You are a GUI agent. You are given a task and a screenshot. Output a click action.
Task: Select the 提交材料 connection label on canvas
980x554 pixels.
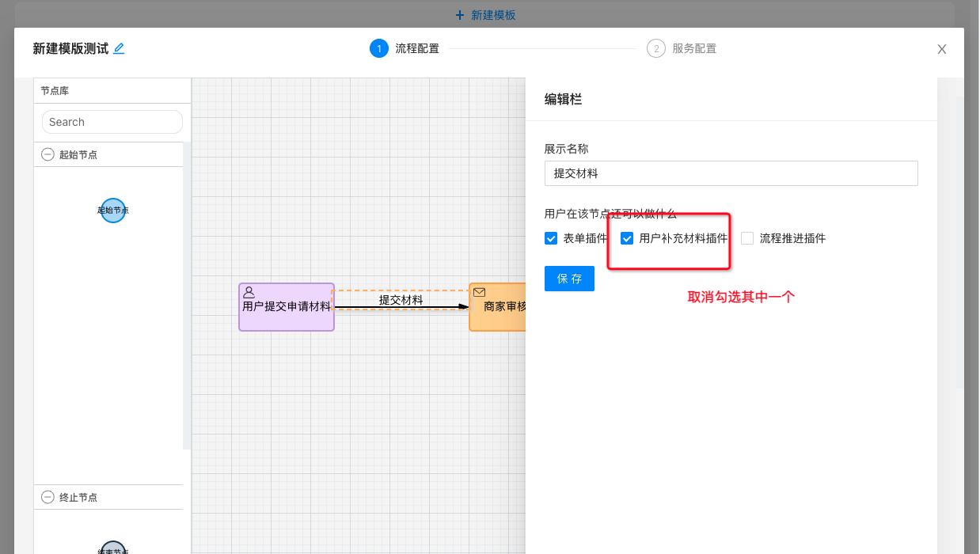coord(401,300)
